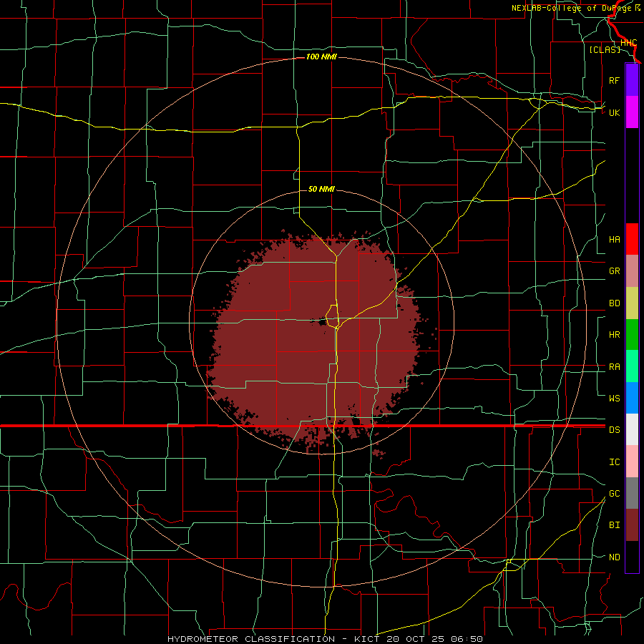The image size is (644, 644).
Task: Click the 06:50 timestamp text
Action: click(x=467, y=639)
